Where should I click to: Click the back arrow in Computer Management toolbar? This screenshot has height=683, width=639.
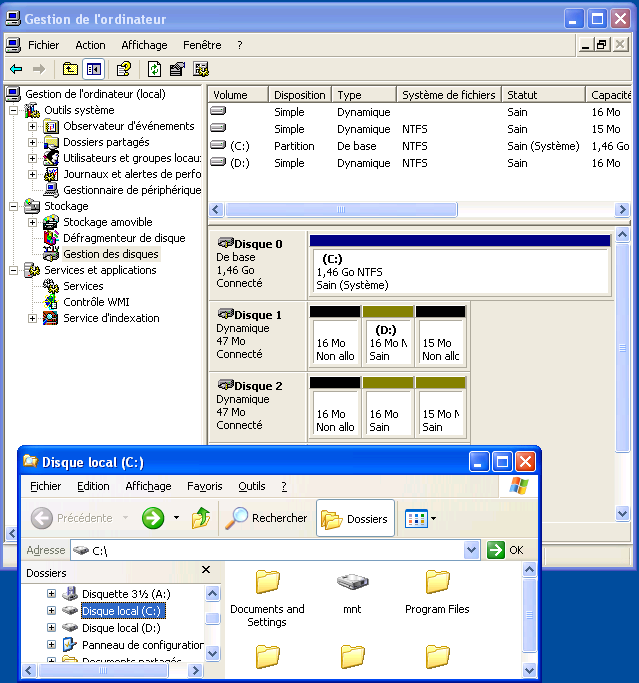click(16, 69)
